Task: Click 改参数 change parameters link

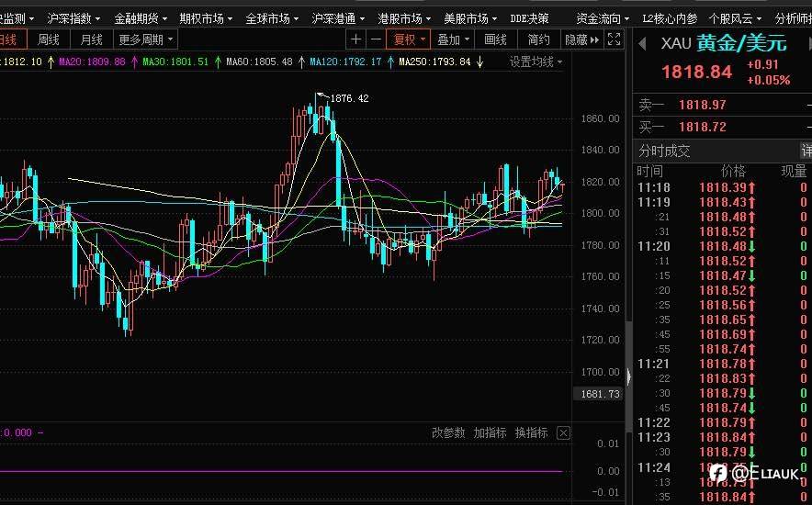Action: tap(448, 433)
